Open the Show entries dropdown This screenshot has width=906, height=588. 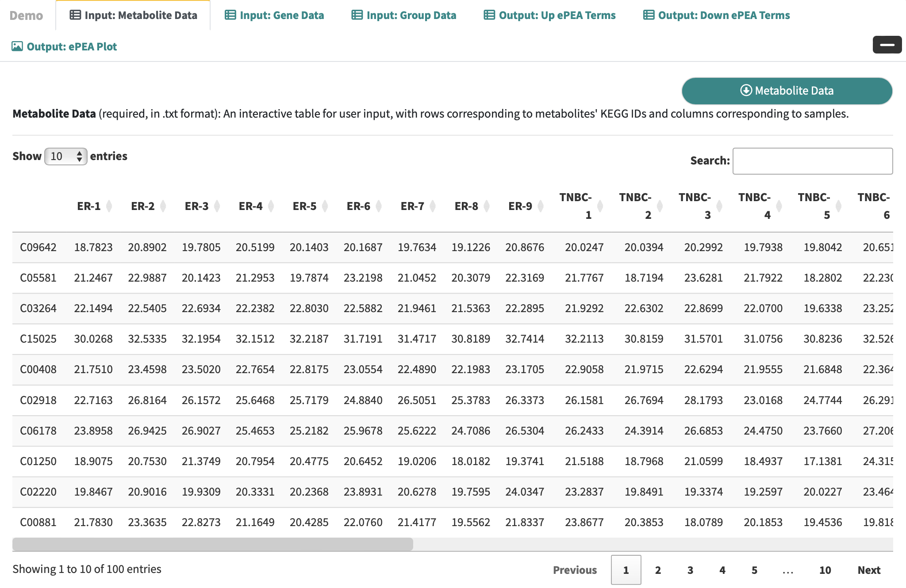coord(65,156)
